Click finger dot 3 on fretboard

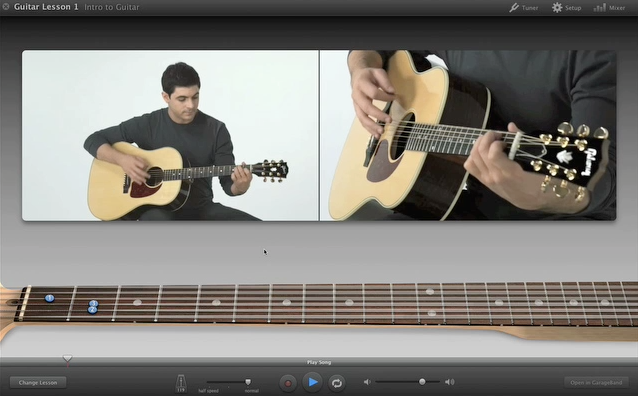click(94, 304)
